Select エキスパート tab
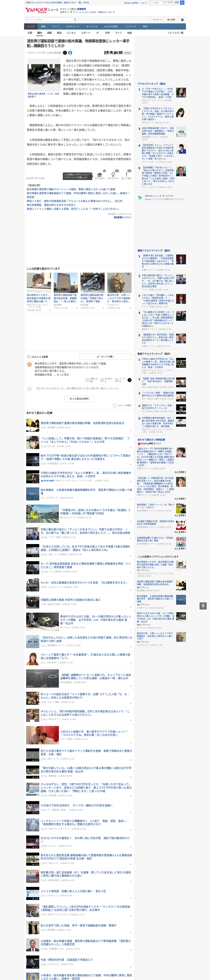This screenshot has width=210, height=980. [x=72, y=27]
